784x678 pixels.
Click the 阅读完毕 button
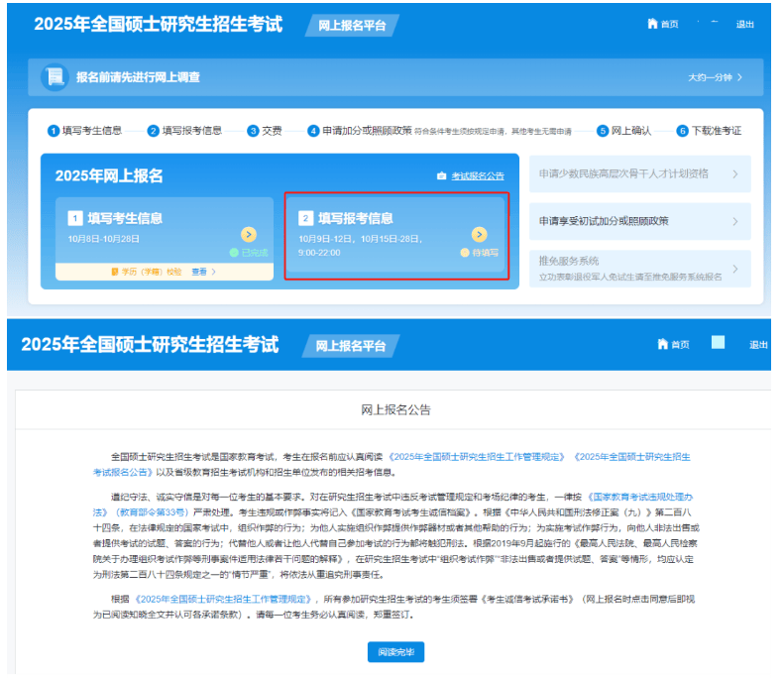pyautogui.click(x=395, y=652)
